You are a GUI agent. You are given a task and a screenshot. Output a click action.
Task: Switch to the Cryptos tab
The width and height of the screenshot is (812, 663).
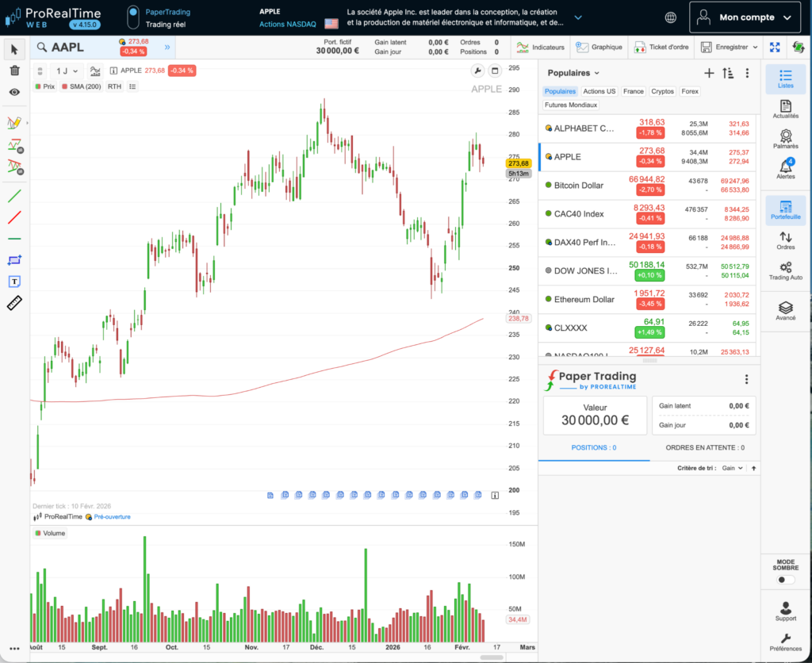tap(662, 91)
